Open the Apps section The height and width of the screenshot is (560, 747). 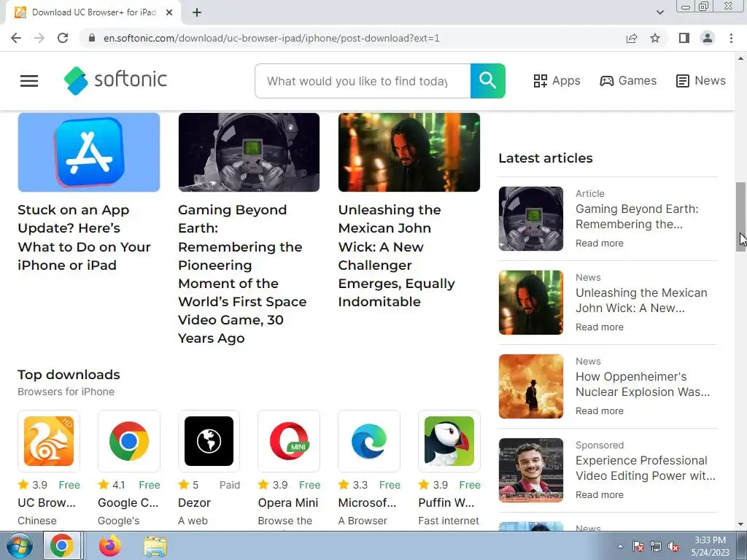tap(557, 80)
